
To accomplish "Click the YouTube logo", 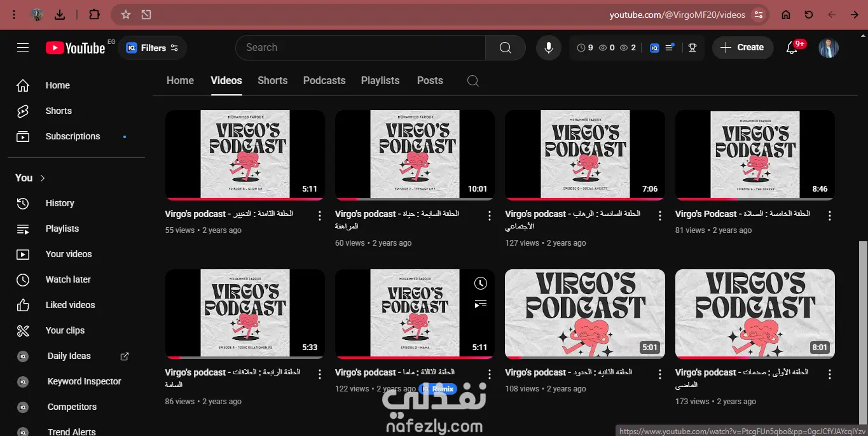I will (75, 48).
